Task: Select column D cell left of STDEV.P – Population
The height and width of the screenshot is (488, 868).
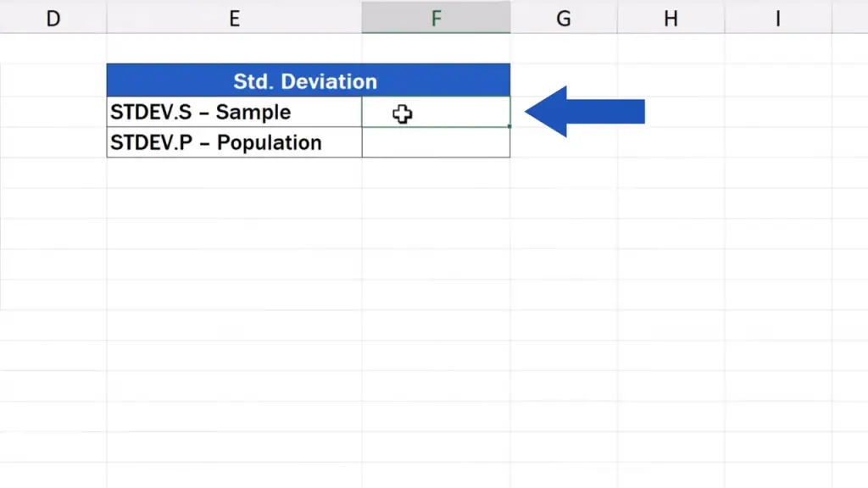Action: click(x=53, y=142)
